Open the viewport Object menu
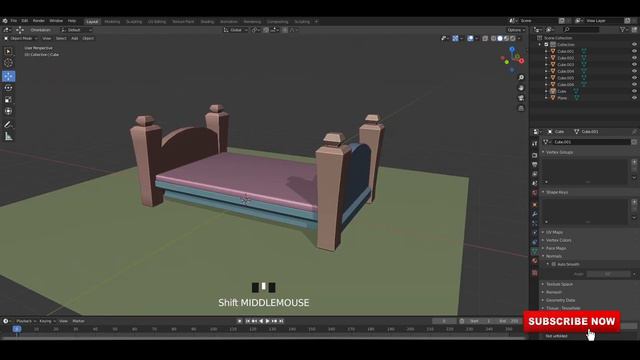 tap(88, 38)
